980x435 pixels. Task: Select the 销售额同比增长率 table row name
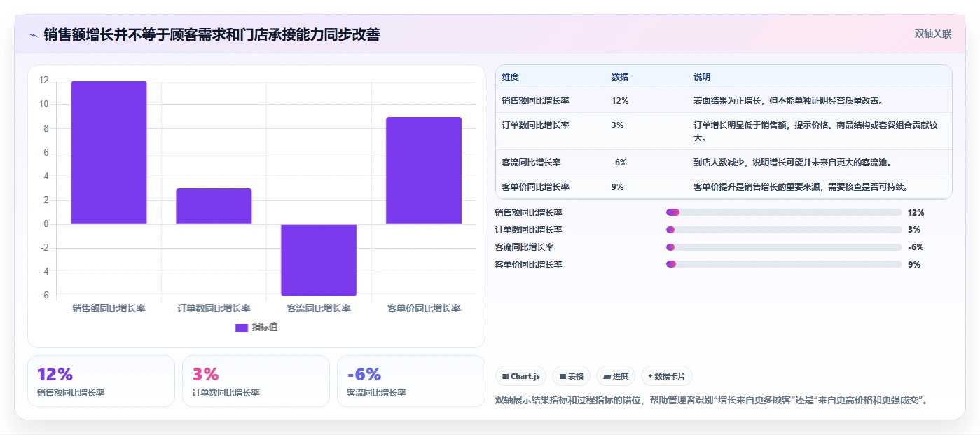click(x=535, y=101)
